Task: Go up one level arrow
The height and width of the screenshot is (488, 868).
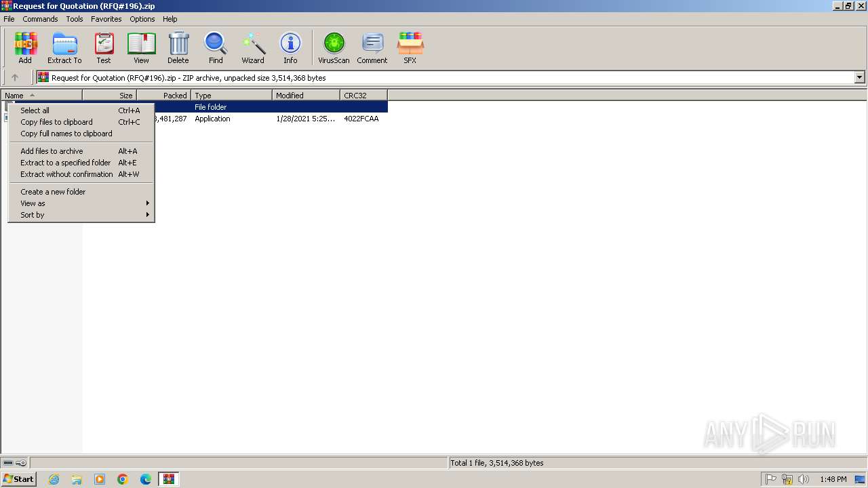Action: click(15, 77)
